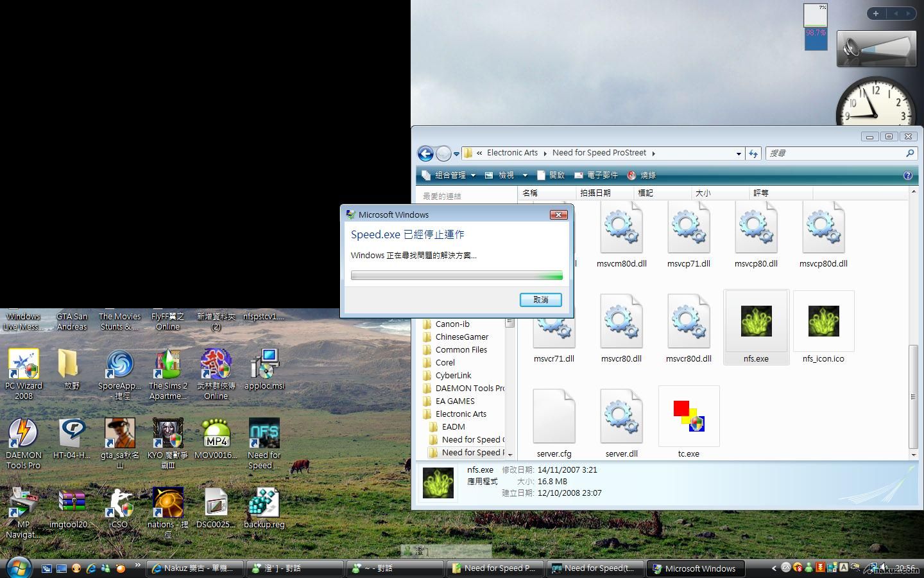Click the Windows Start orb
This screenshot has height=578, width=924.
pos(18,568)
